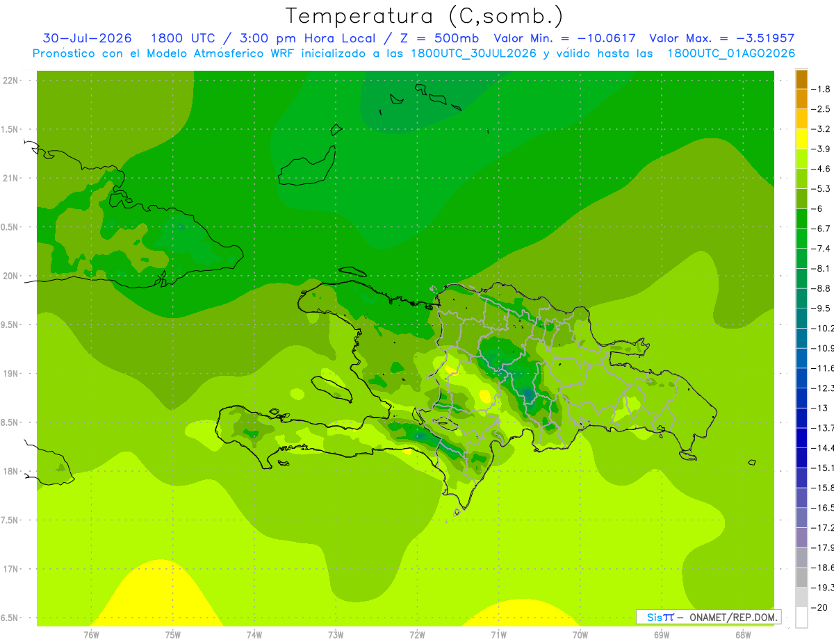The width and height of the screenshot is (834, 644).
Task: Click the "71W" longitude label
Action: pos(498,635)
